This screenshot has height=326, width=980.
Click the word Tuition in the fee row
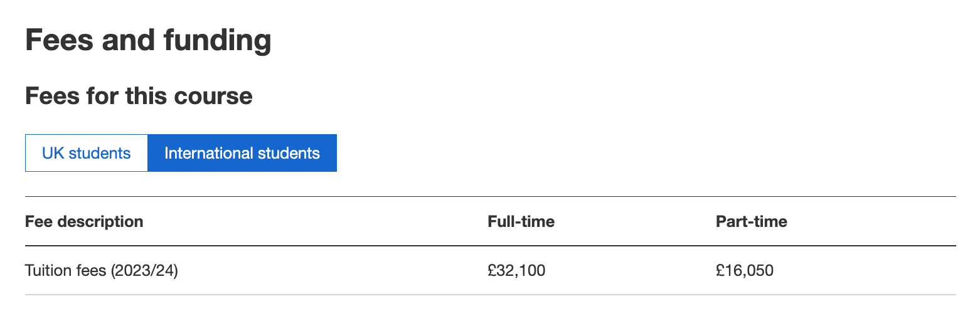(45, 271)
